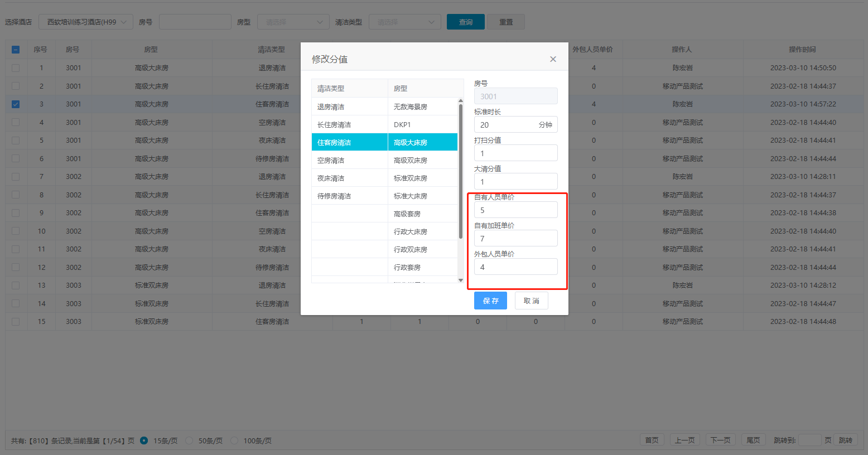
Task: Open the 选择酒店 hotel dropdown
Action: (x=86, y=22)
